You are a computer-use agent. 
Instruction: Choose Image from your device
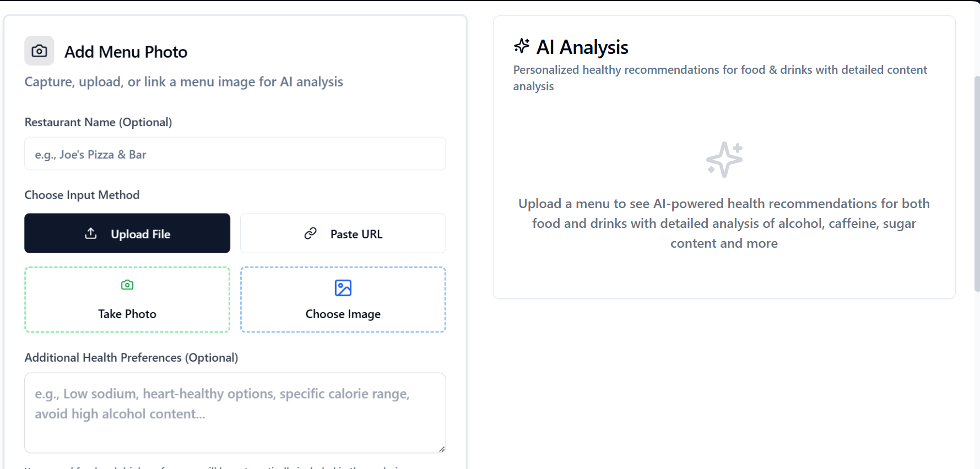pyautogui.click(x=343, y=300)
